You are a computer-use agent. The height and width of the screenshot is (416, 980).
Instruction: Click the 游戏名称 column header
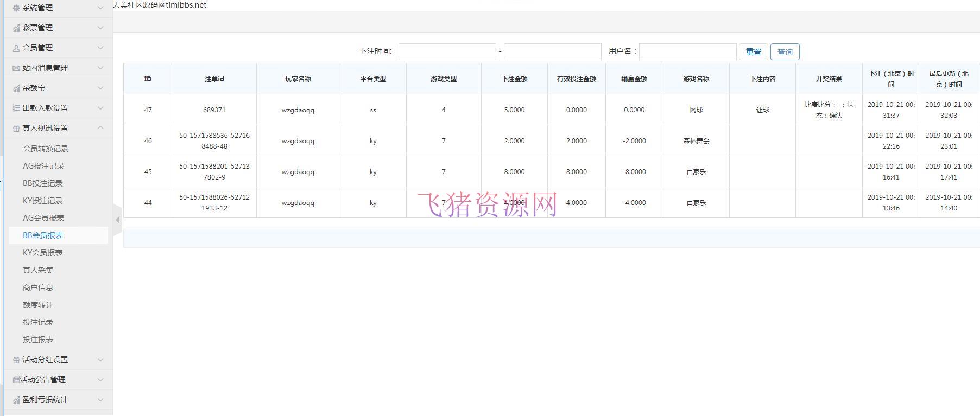coord(696,79)
